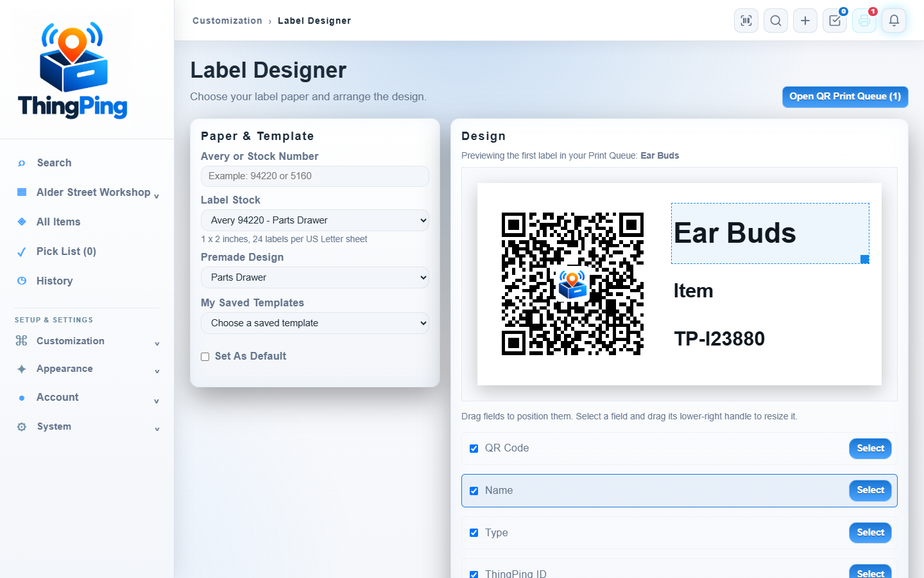The image size is (924, 578).
Task: Open the barcode scanner icon
Action: 746,21
